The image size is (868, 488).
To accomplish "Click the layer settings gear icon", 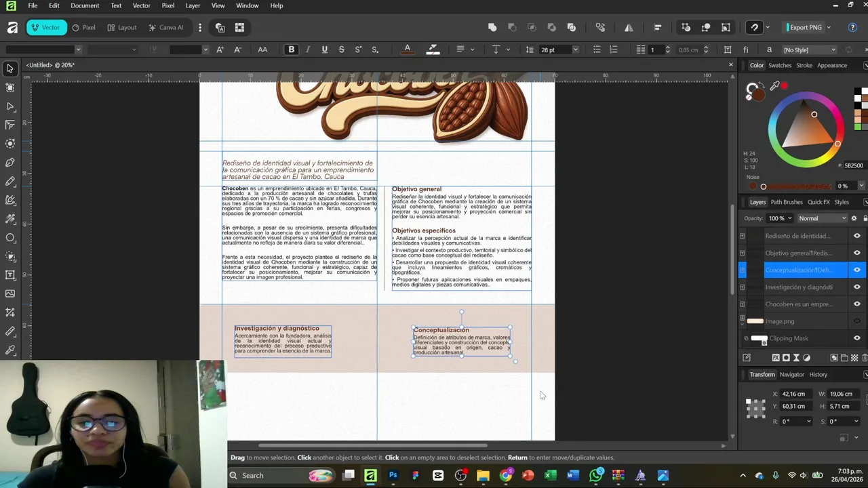I will coord(854,218).
